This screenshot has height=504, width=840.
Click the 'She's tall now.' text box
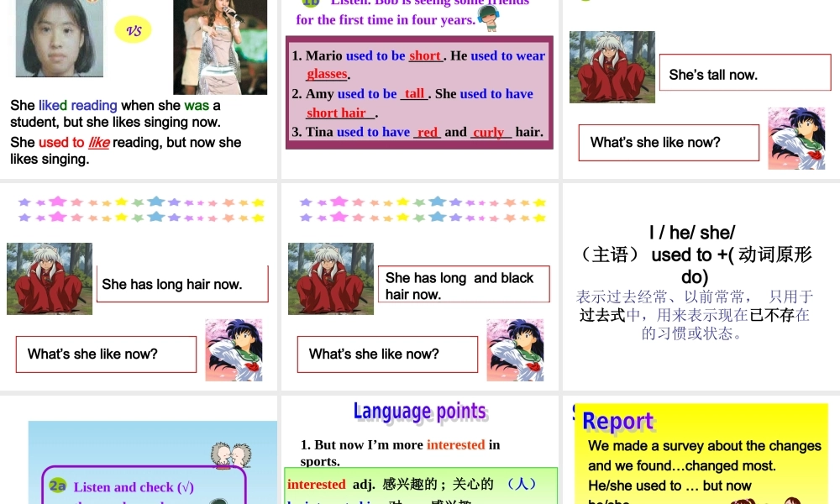[744, 72]
